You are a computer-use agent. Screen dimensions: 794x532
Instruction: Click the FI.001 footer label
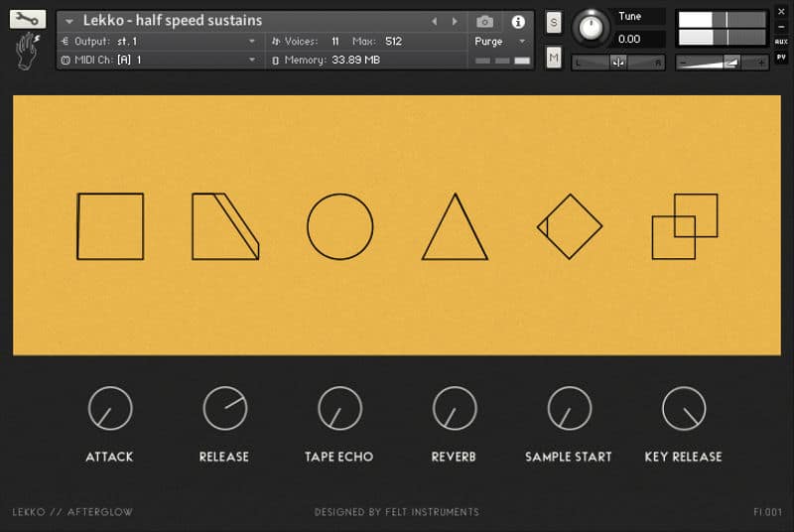click(x=767, y=512)
